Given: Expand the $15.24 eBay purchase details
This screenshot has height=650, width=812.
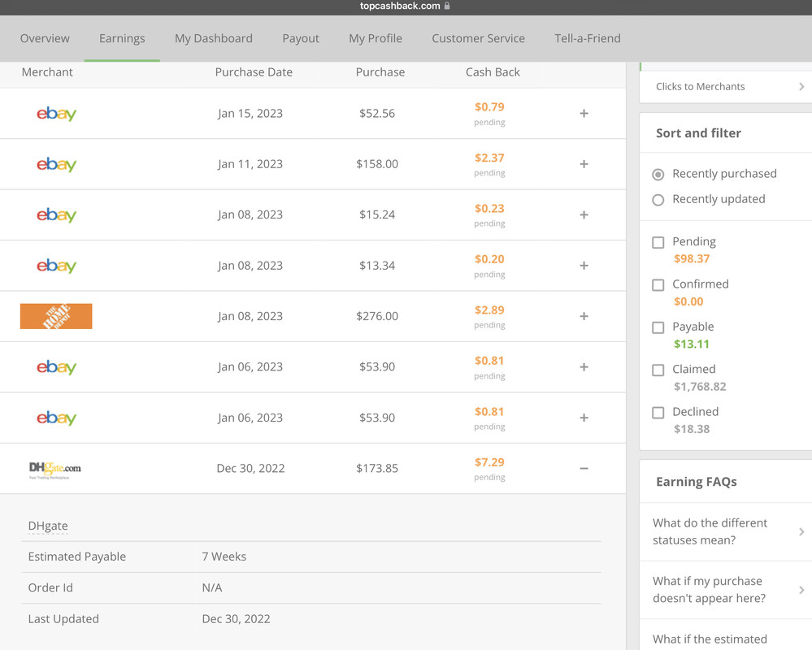Looking at the screenshot, I should point(584,214).
